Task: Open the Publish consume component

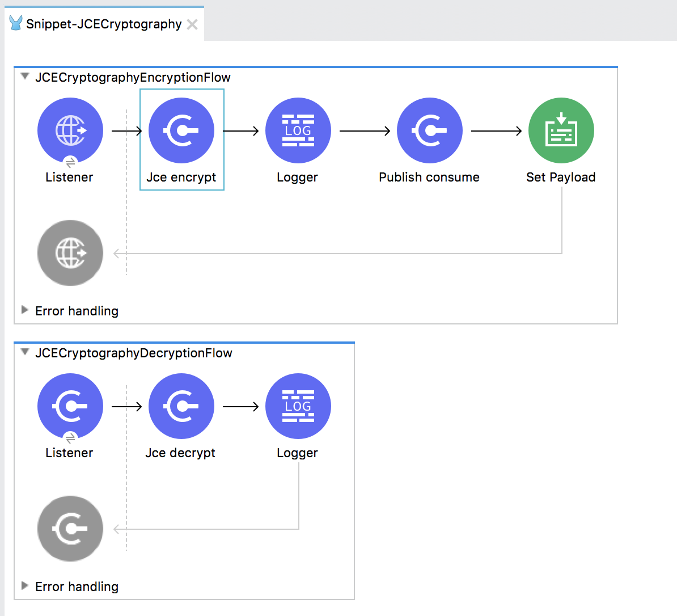Action: pos(429,130)
